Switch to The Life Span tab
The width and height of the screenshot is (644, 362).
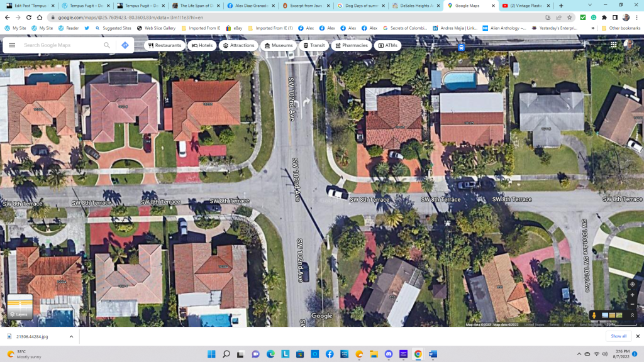196,6
